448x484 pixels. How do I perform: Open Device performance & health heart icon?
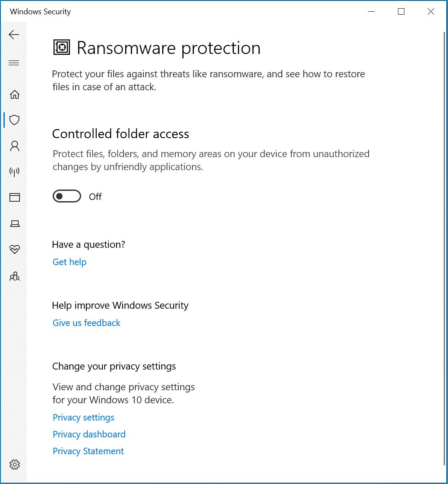(x=15, y=250)
